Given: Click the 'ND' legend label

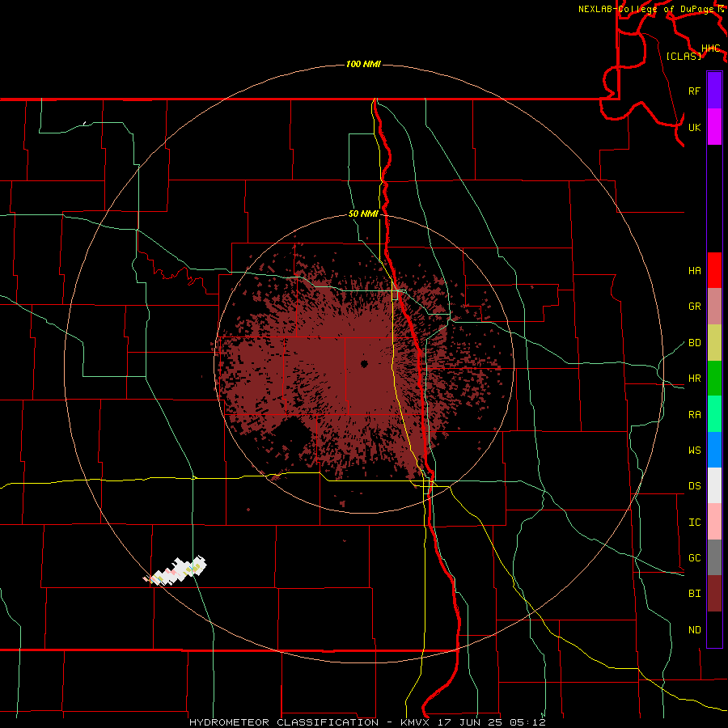Looking at the screenshot, I should [x=694, y=629].
